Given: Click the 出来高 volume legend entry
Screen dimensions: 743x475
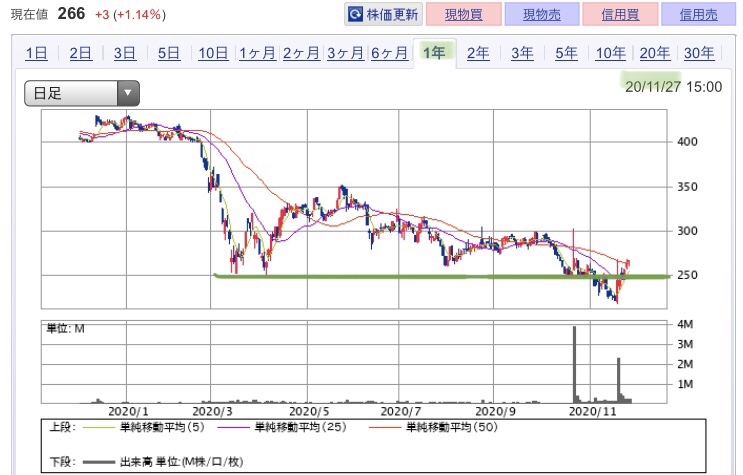Looking at the screenshot, I should pyautogui.click(x=163, y=461).
